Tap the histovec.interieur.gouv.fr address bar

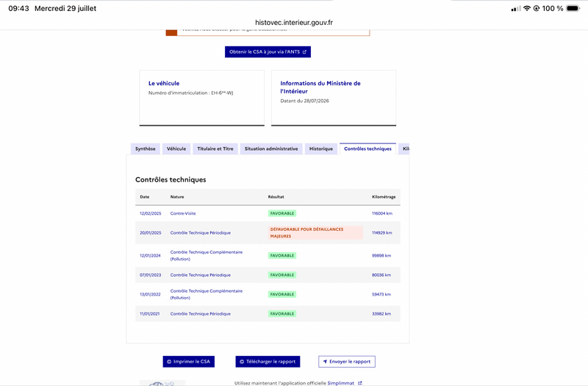pos(293,23)
